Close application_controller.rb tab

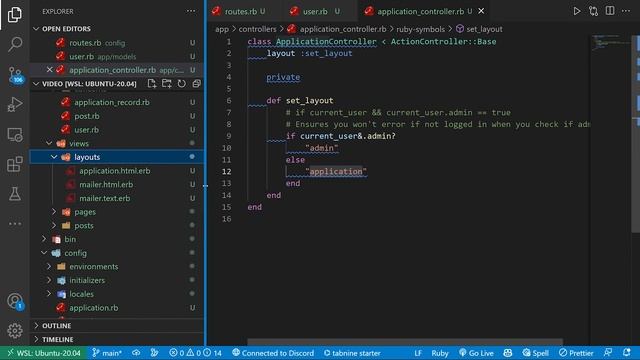481,11
